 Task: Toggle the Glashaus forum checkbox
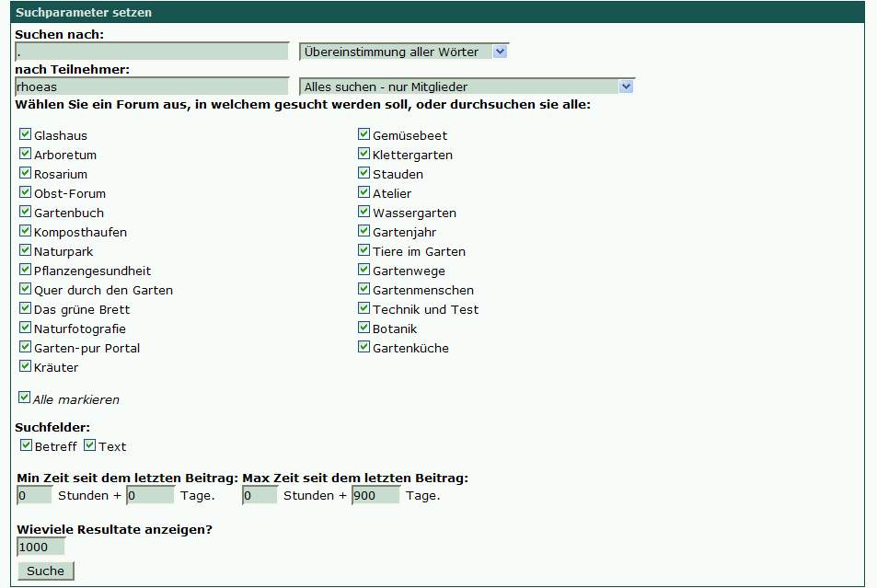coord(25,134)
